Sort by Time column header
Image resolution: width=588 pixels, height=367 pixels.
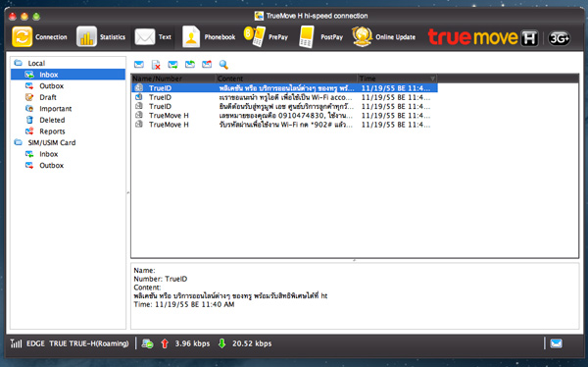(397, 79)
